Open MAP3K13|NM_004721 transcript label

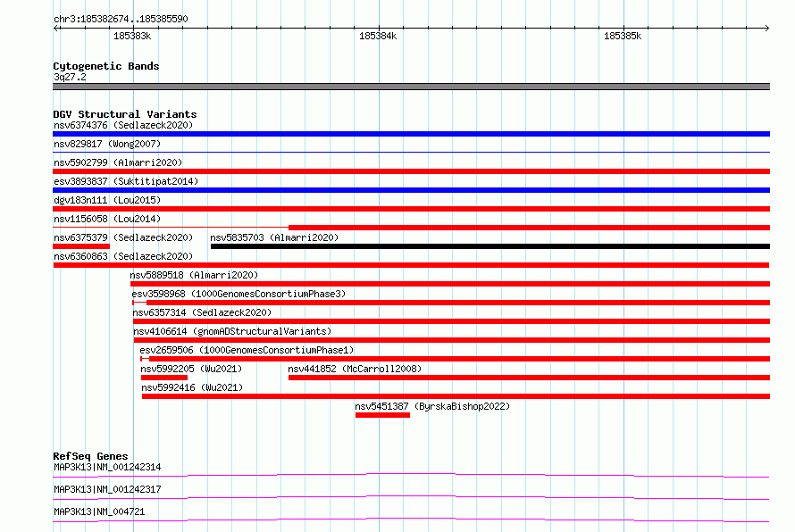click(99, 511)
